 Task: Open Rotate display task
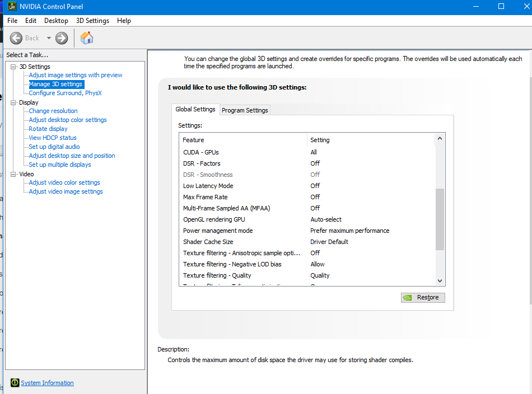pyautogui.click(x=48, y=129)
